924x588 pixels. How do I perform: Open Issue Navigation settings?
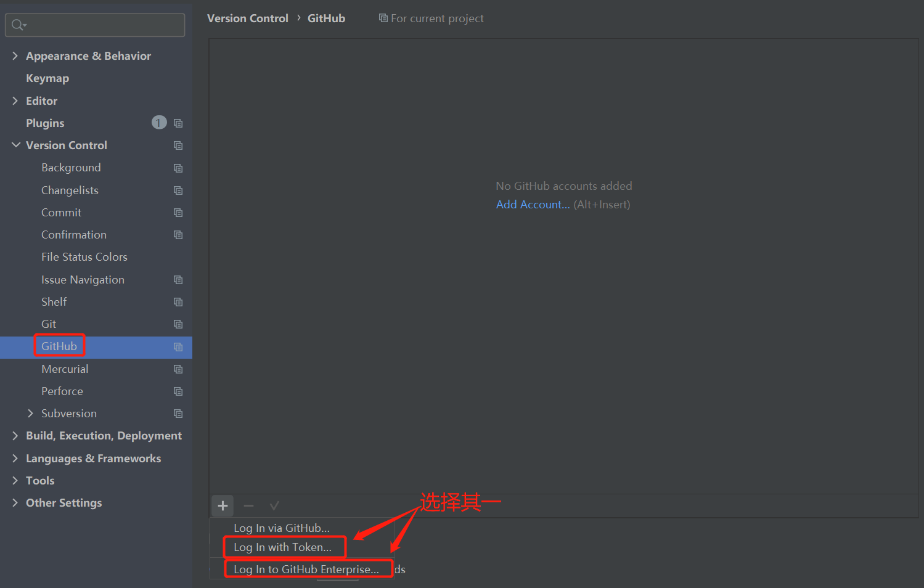point(83,280)
